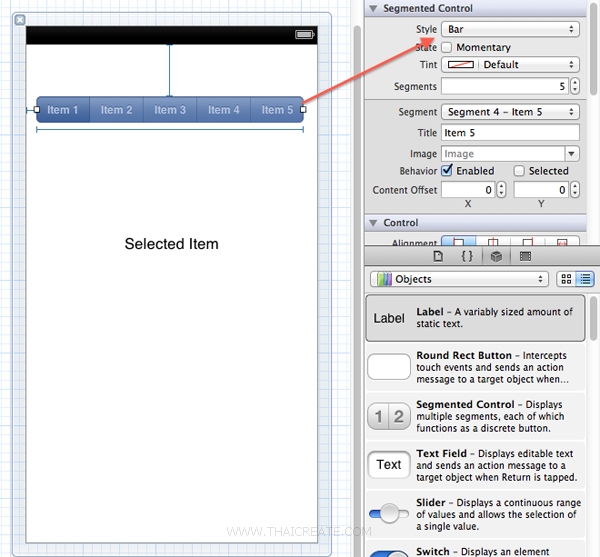Viewport: 600px width, 557px height.
Task: Click the Selected Item label on canvas
Action: coord(171,244)
